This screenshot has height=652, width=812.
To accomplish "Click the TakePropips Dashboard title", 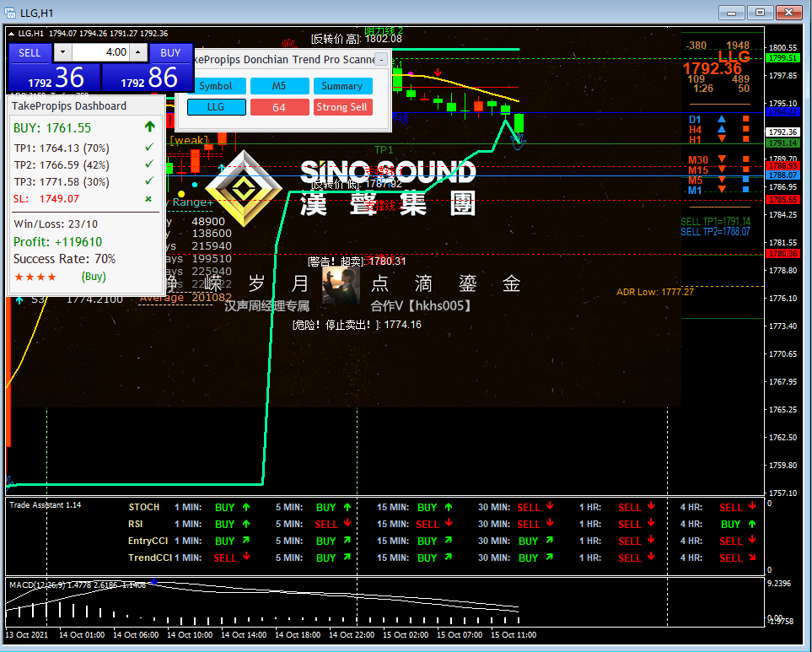I will click(69, 105).
